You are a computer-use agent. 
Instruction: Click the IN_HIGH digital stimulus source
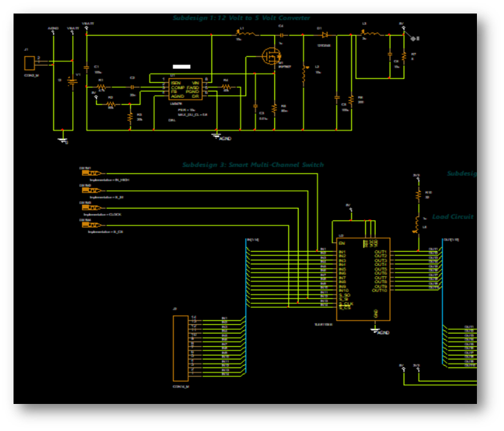(91, 173)
